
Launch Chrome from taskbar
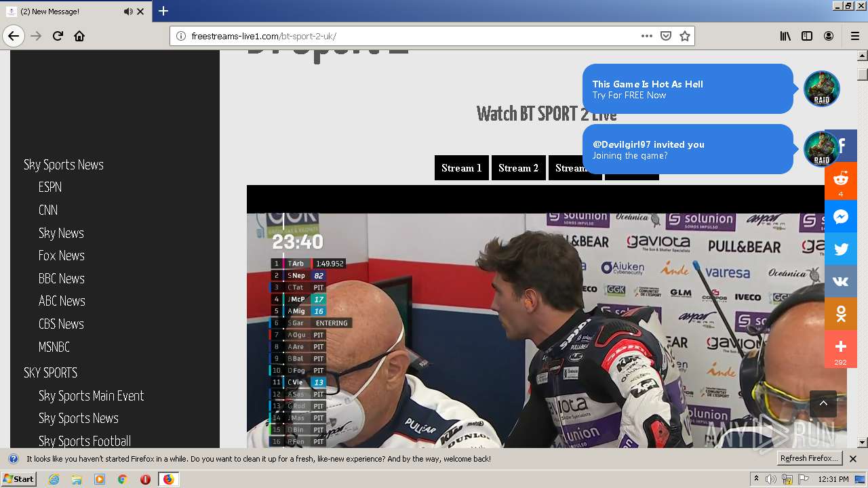tap(122, 479)
